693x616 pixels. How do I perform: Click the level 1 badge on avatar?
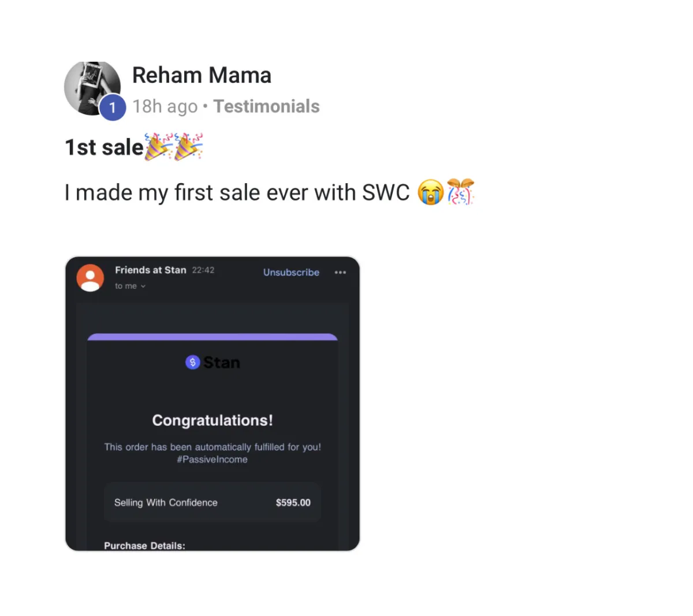pyautogui.click(x=112, y=107)
